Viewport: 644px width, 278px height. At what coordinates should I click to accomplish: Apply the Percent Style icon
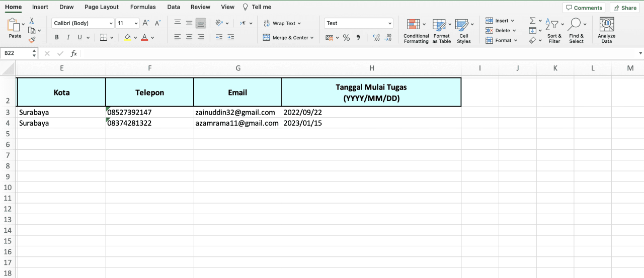point(346,38)
